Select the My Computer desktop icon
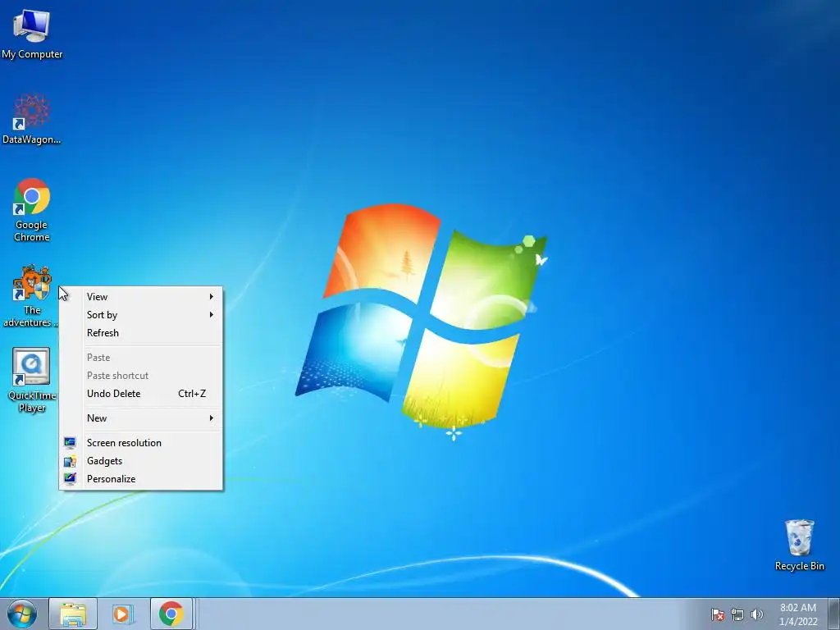The height and width of the screenshot is (630, 840). tap(32, 34)
